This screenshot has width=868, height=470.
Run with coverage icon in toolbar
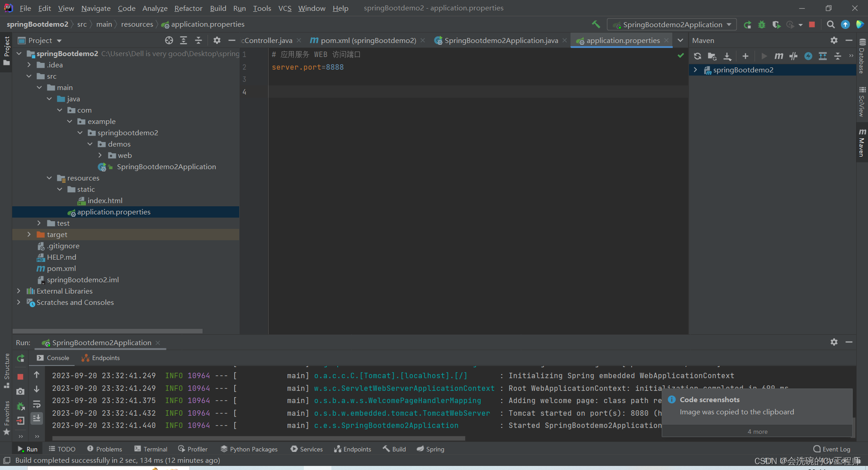click(x=776, y=25)
